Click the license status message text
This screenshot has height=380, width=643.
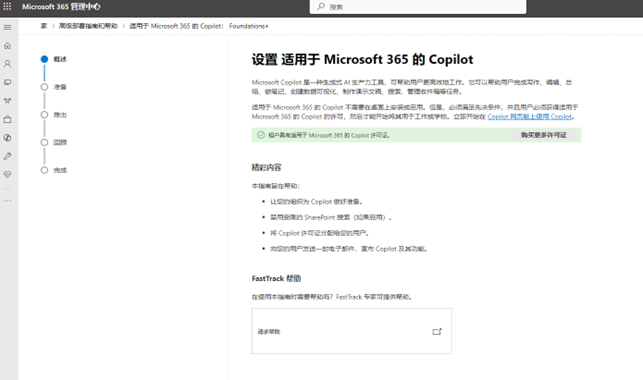tap(329, 135)
